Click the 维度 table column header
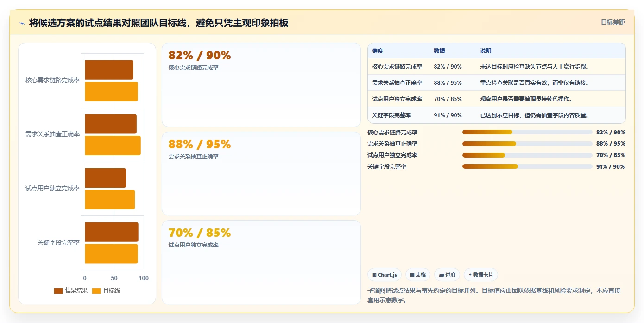 (x=378, y=51)
